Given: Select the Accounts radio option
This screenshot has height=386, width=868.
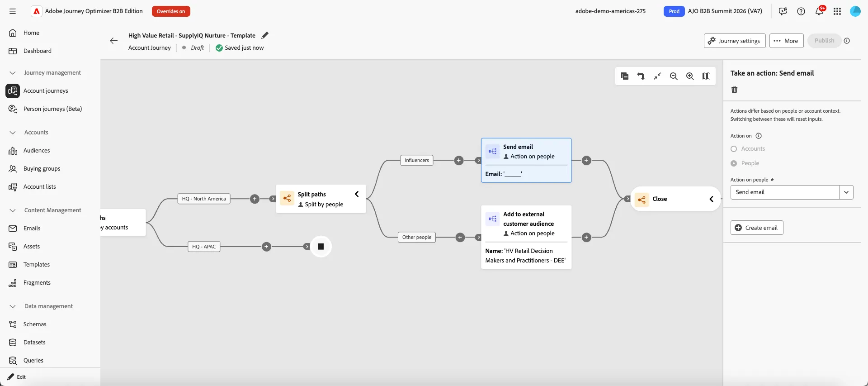Looking at the screenshot, I should 734,149.
